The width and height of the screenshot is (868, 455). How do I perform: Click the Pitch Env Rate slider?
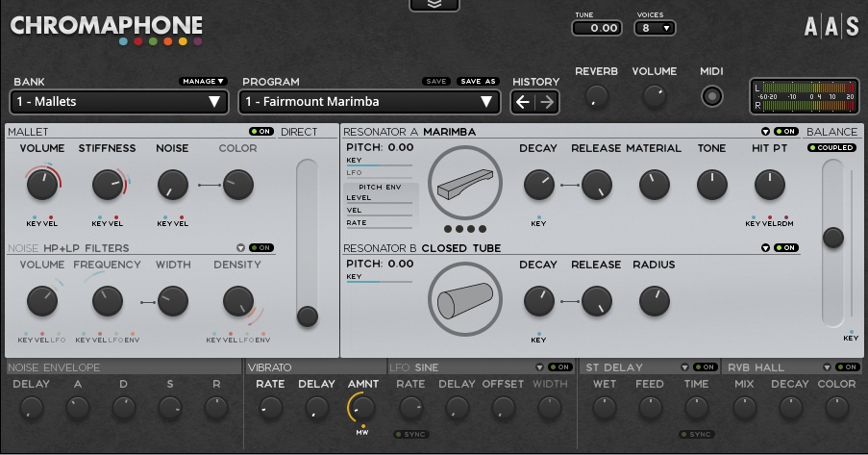click(x=379, y=228)
